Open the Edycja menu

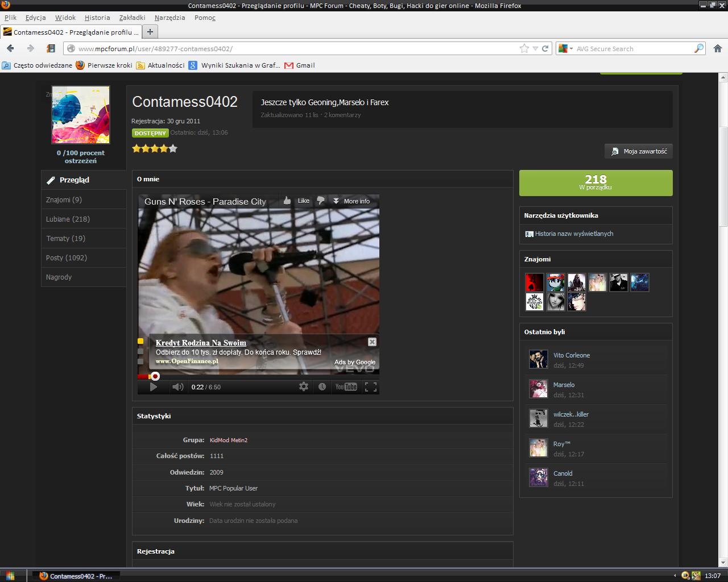(x=35, y=18)
